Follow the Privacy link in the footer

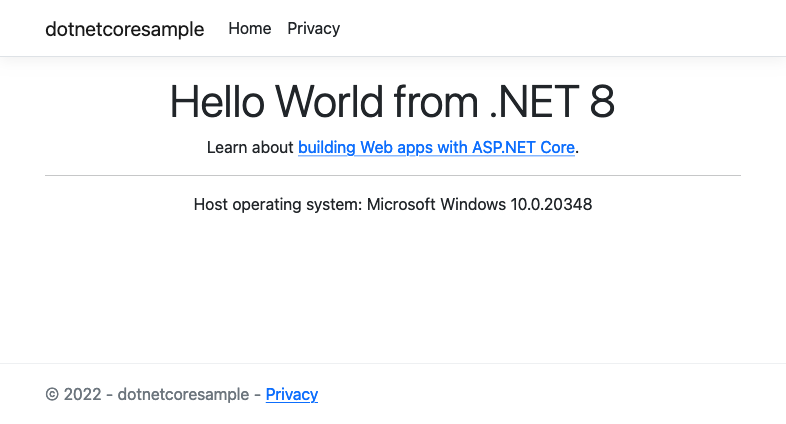[x=292, y=394]
